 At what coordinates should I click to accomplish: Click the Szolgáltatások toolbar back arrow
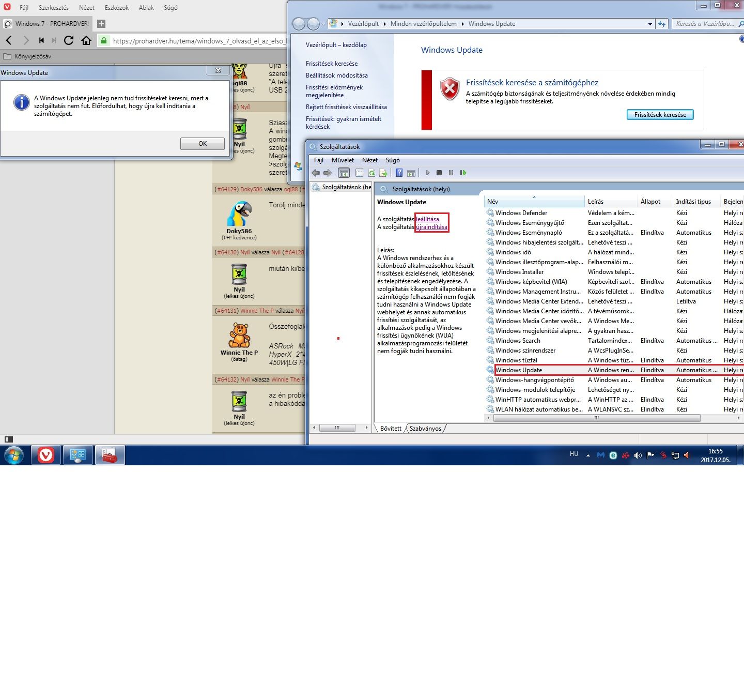pos(316,173)
